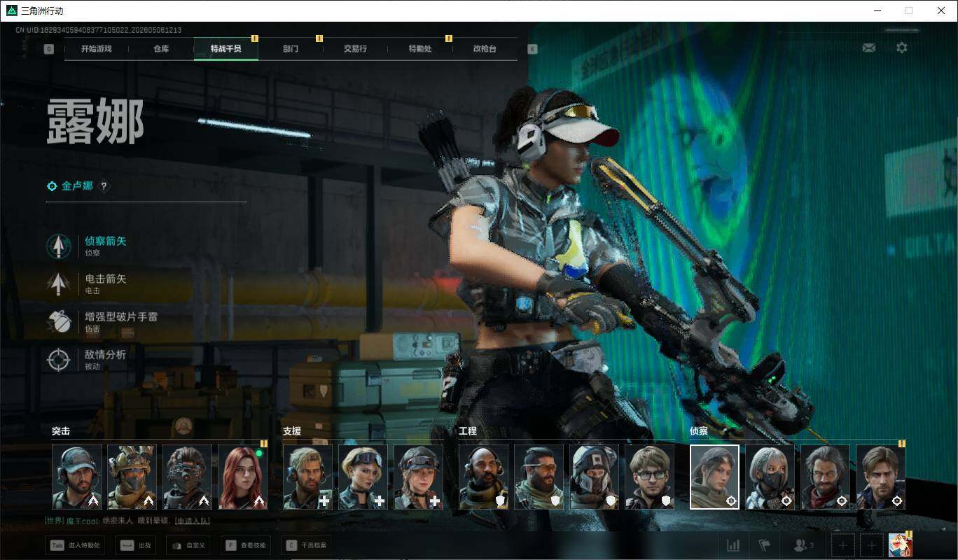Click the 三角洲行动 app icon in title bar
The image size is (958, 560).
point(11,10)
